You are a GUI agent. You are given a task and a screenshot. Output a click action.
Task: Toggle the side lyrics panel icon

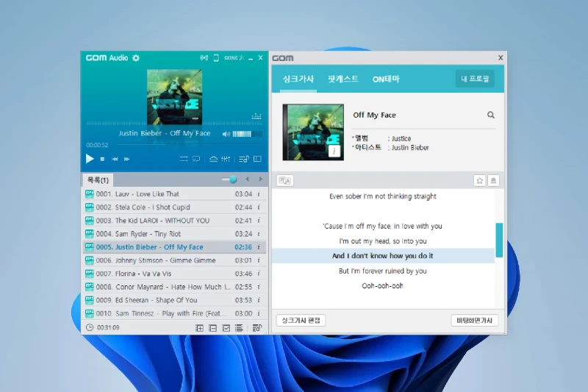click(x=258, y=159)
